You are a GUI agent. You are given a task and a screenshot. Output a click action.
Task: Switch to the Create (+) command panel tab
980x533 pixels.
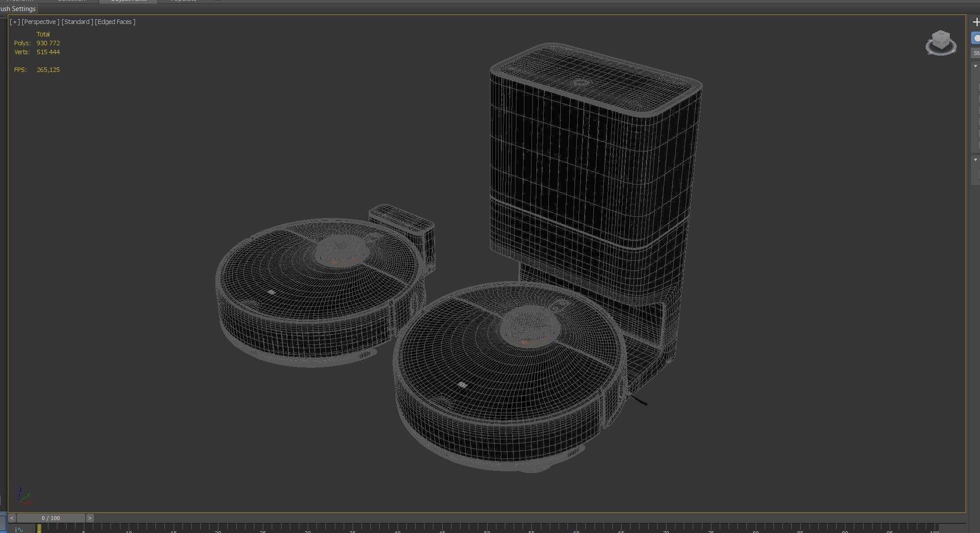(976, 22)
